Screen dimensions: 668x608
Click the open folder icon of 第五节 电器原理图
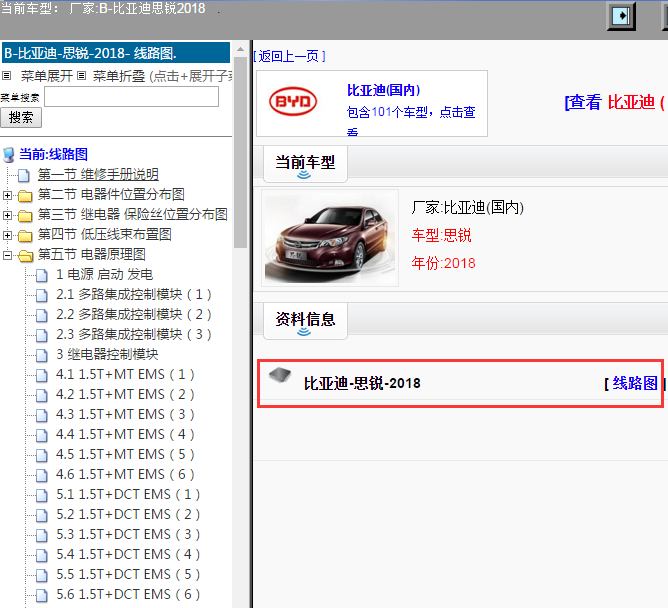click(26, 256)
